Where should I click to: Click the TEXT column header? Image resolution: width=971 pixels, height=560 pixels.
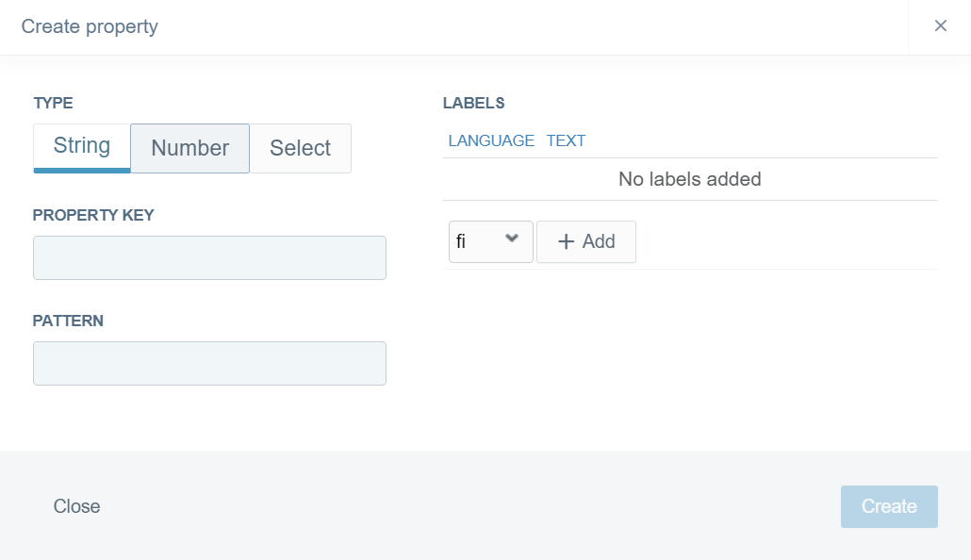click(x=566, y=140)
